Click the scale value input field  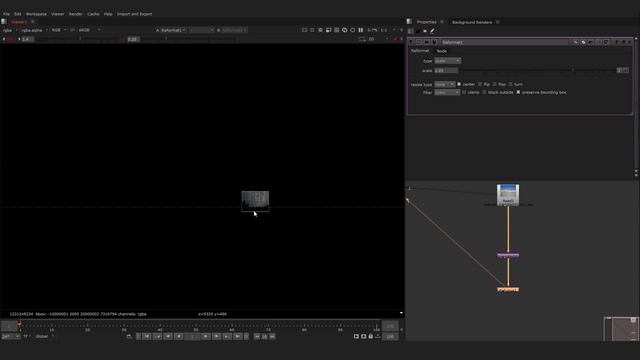click(446, 71)
